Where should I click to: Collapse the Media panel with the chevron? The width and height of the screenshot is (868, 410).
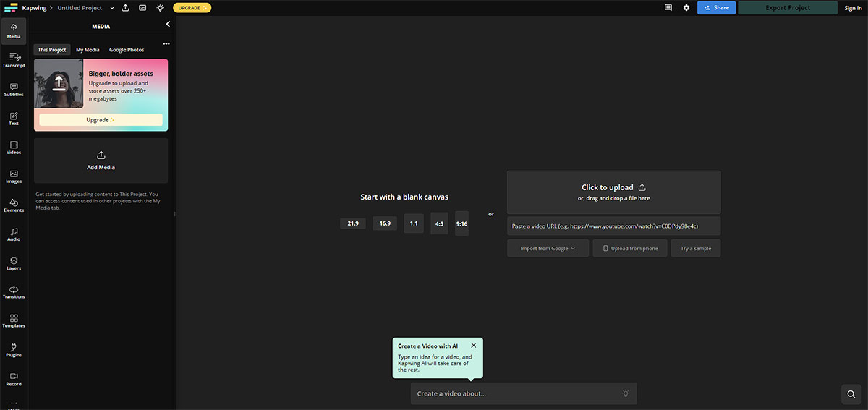(x=168, y=25)
